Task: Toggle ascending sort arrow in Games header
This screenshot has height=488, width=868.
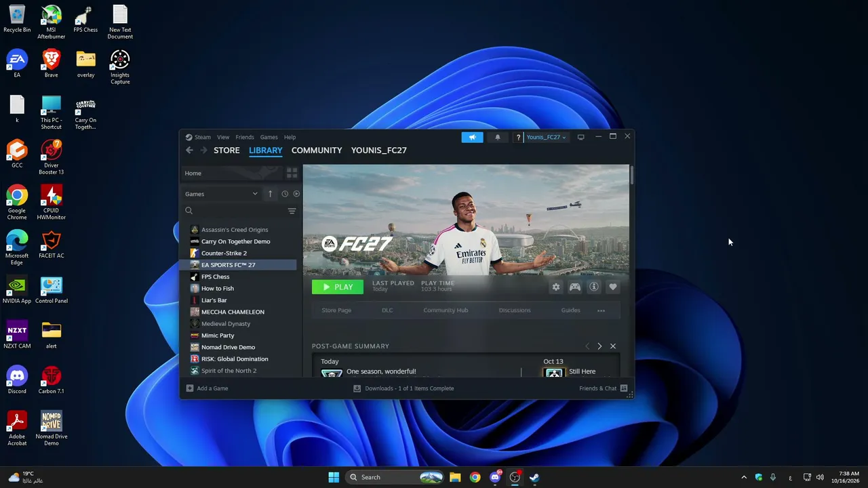Action: point(270,194)
